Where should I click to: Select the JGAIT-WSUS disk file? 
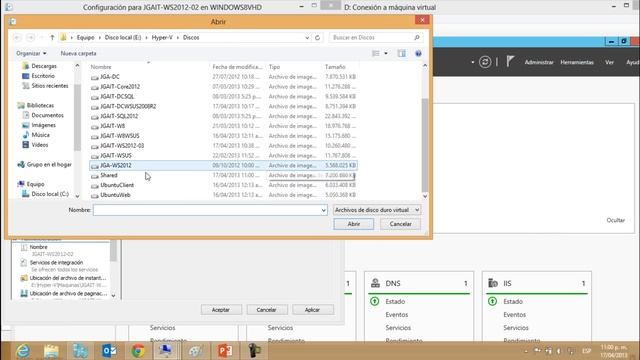(x=223, y=156)
